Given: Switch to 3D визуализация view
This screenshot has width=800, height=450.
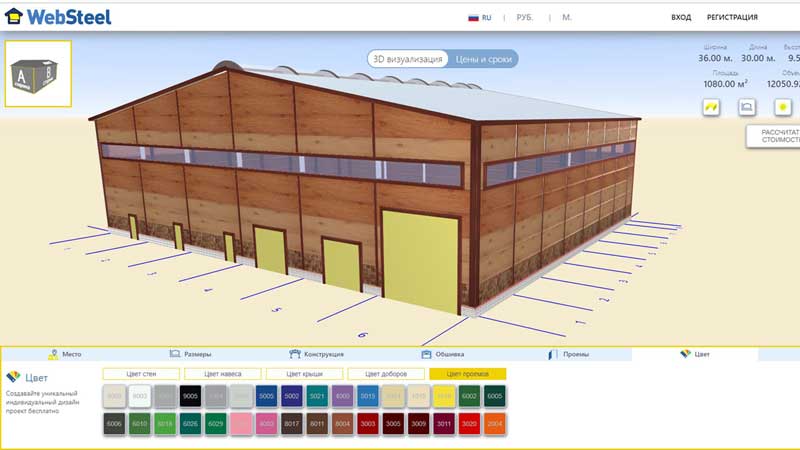Looking at the screenshot, I should pos(407,59).
